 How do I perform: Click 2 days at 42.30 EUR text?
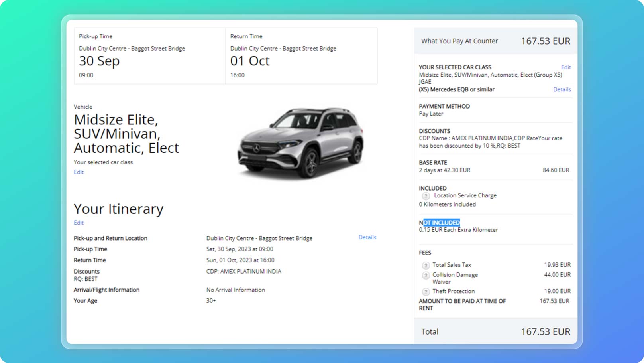444,170
